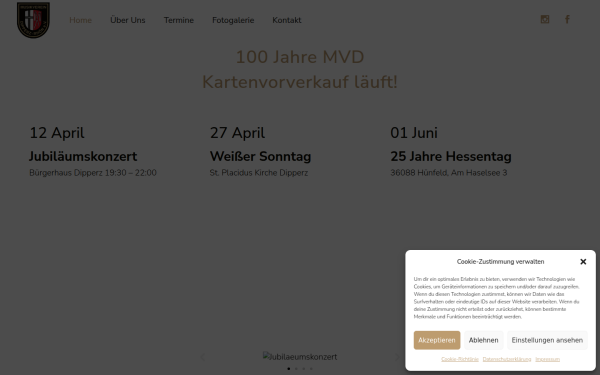
Task: Show the next slide arrow
Action: point(397,357)
